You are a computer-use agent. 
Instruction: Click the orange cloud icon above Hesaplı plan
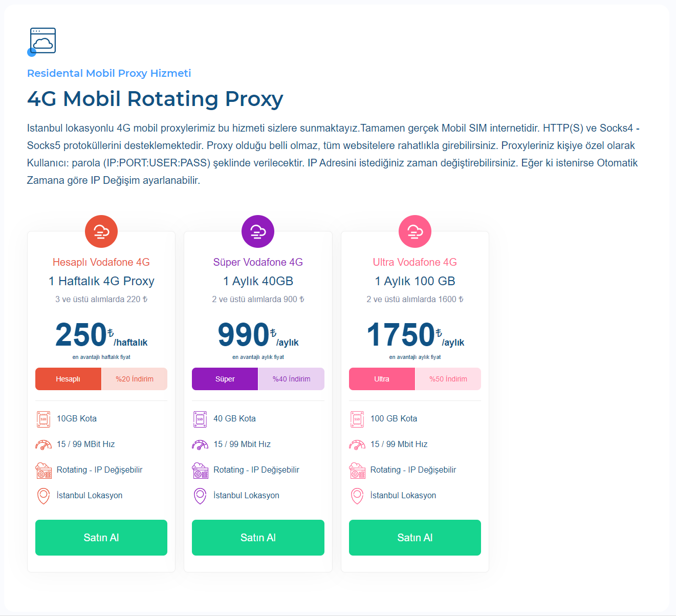101,231
